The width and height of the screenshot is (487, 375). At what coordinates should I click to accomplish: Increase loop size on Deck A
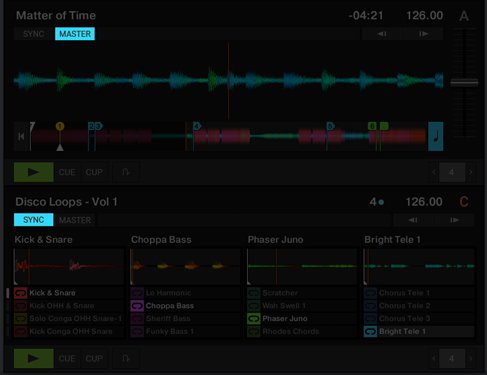[471, 172]
